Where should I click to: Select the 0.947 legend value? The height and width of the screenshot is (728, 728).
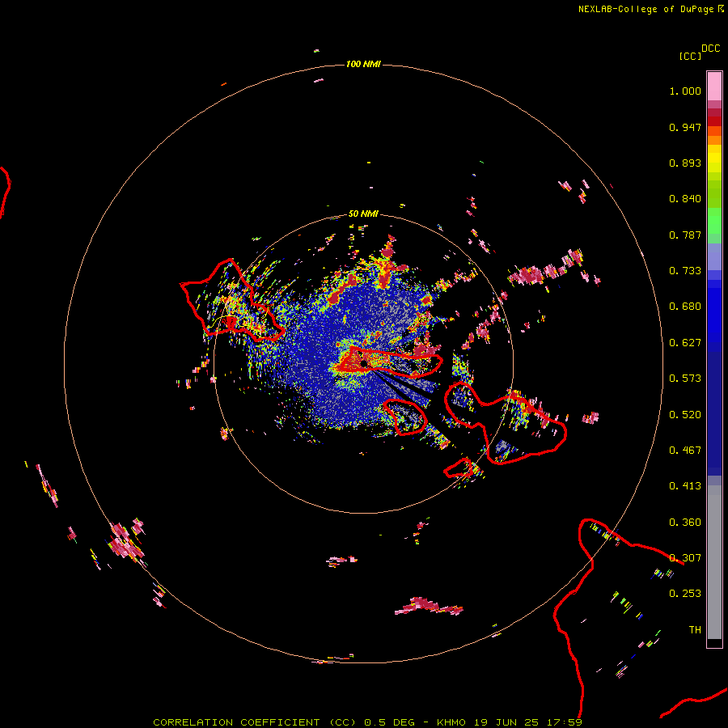pyautogui.click(x=685, y=127)
